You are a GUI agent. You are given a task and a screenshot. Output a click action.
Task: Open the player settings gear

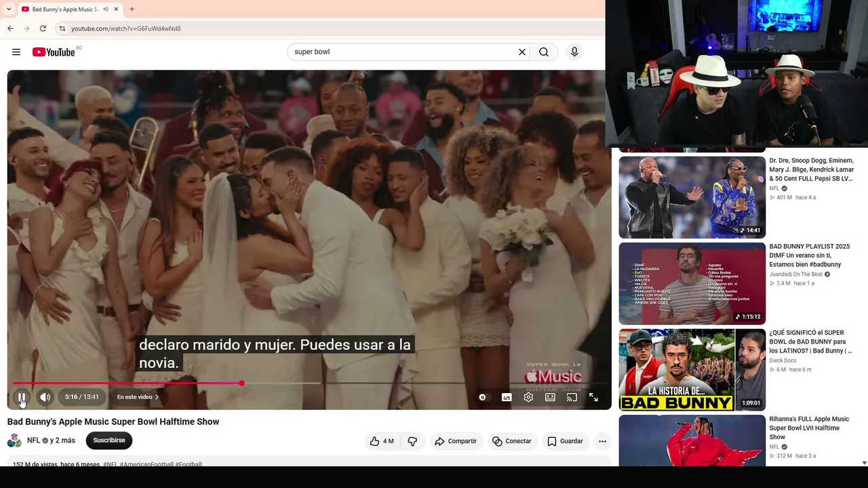pyautogui.click(x=528, y=397)
